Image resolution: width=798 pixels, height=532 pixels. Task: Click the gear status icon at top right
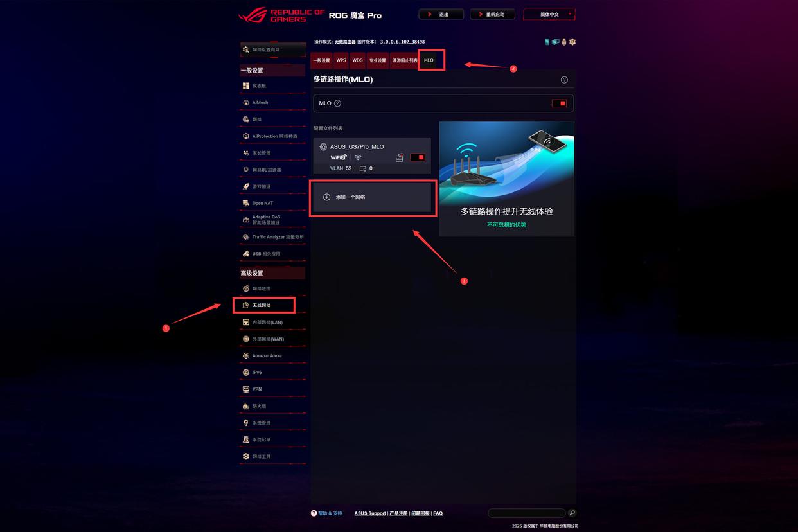[x=572, y=42]
